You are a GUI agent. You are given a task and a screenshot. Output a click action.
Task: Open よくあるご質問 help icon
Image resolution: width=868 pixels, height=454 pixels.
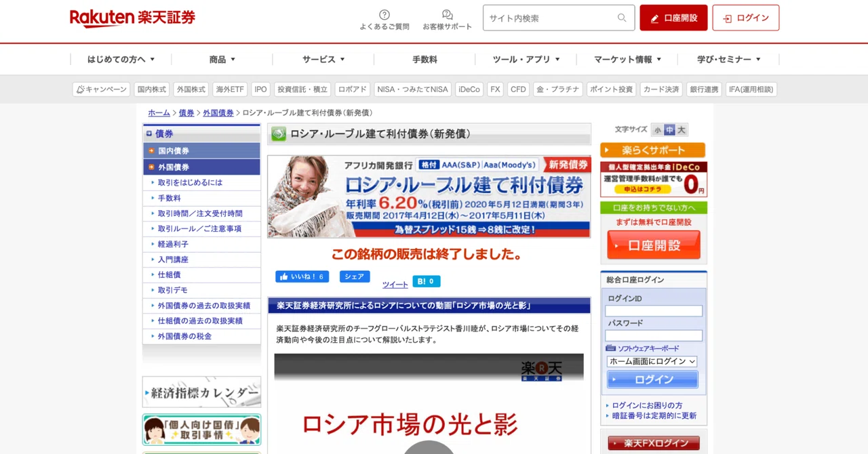pos(384,20)
